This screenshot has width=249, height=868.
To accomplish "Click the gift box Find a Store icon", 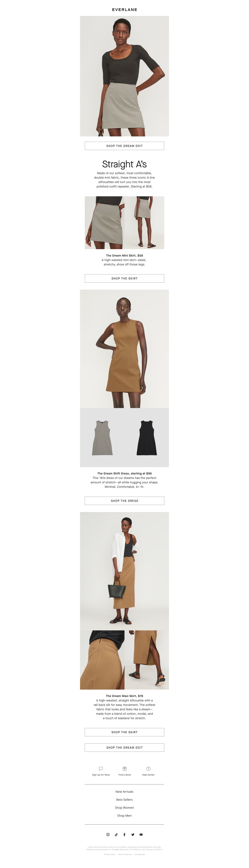I will [x=124, y=768].
